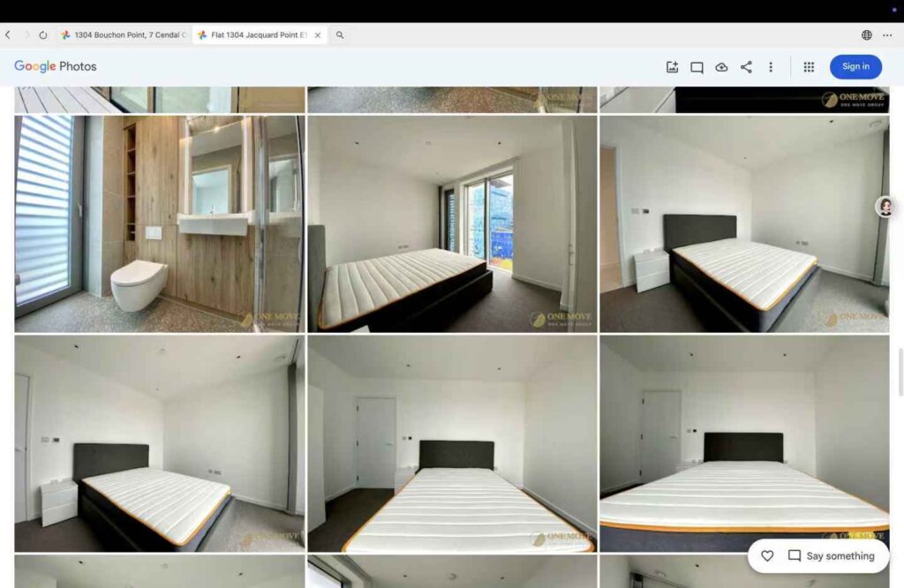Image resolution: width=904 pixels, height=588 pixels.
Task: Open the Google apps grid
Action: [809, 67]
